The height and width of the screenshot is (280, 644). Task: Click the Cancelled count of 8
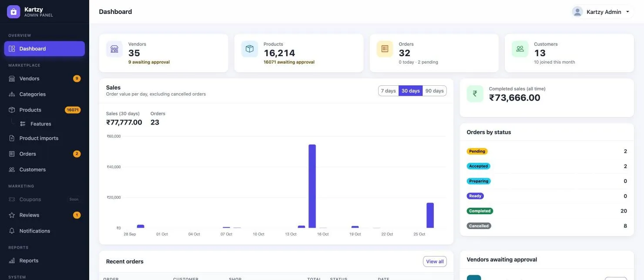coord(625,226)
